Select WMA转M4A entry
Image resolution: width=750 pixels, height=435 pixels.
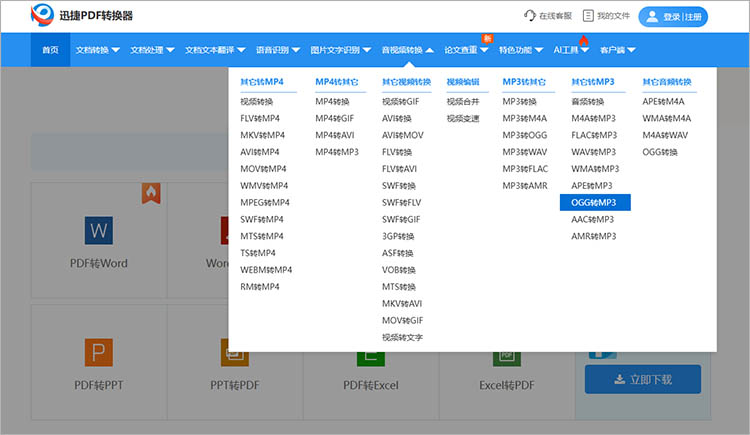[x=667, y=118]
